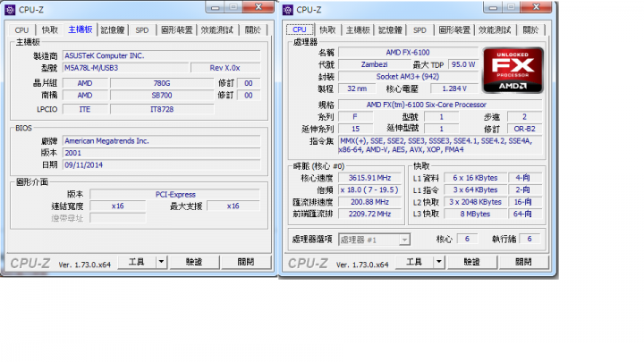The width and height of the screenshot is (644, 362).
Task: Click the M5A78L-M/USB3 model field
Action: (x=126, y=68)
